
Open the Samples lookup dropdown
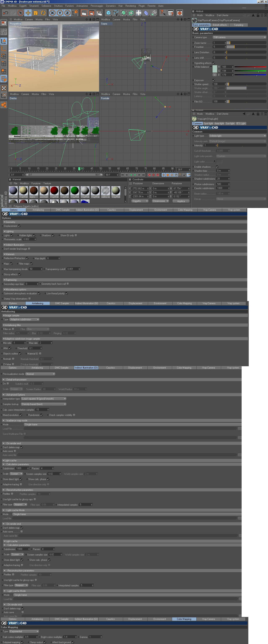click(x=44, y=404)
